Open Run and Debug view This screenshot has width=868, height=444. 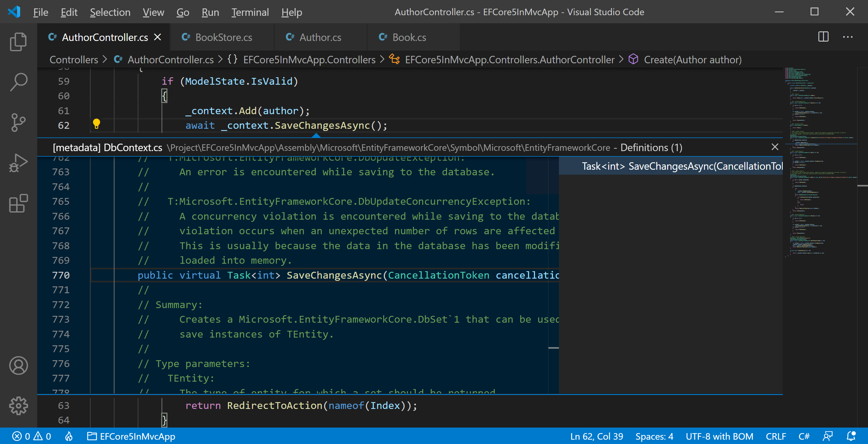(18, 163)
